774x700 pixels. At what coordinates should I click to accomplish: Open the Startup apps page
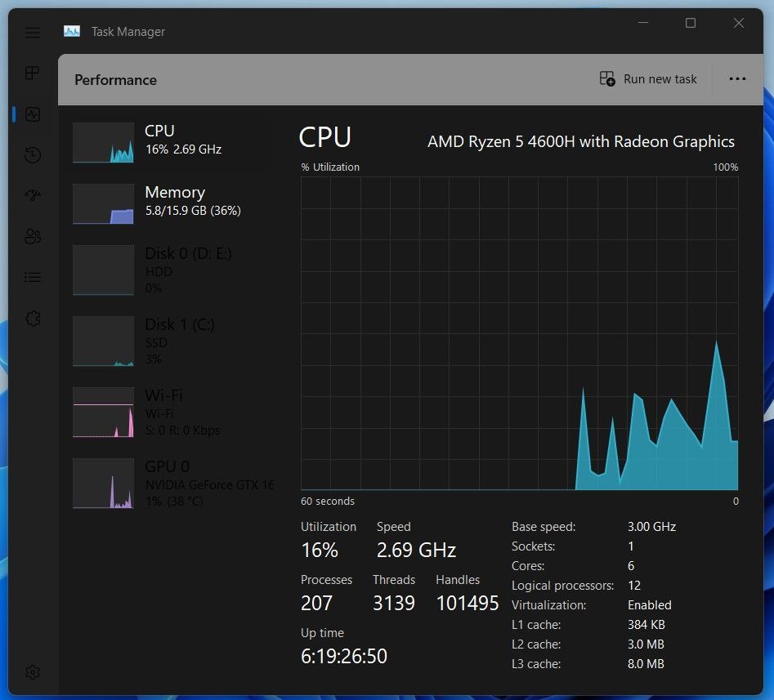[33, 195]
